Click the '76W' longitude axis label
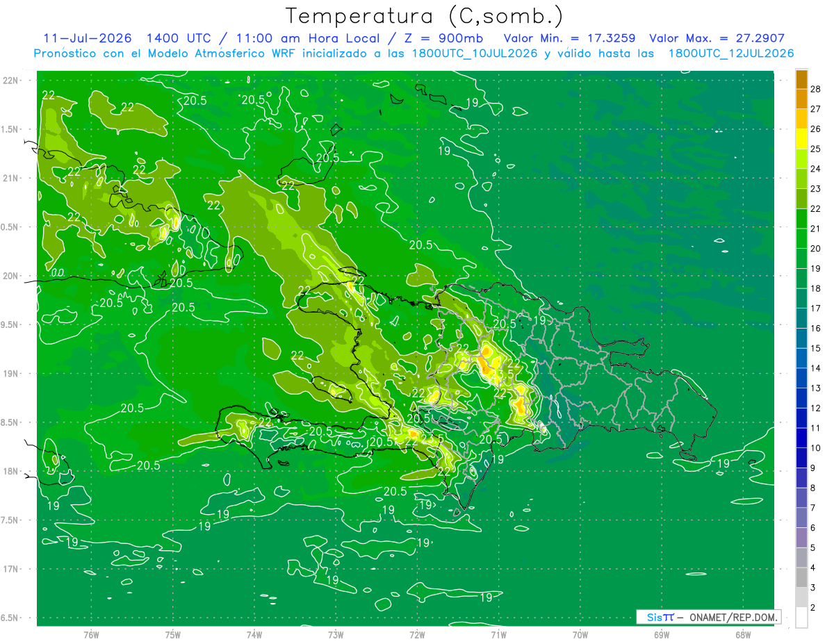The image size is (834, 644). click(91, 634)
